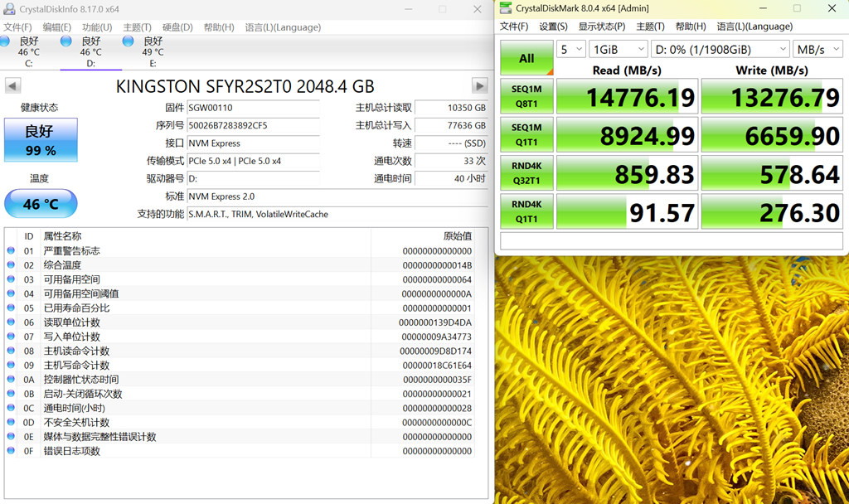The image size is (849, 504).
Task: Click the CrystalDiskInfo app icon in title bar
Action: tap(8, 8)
